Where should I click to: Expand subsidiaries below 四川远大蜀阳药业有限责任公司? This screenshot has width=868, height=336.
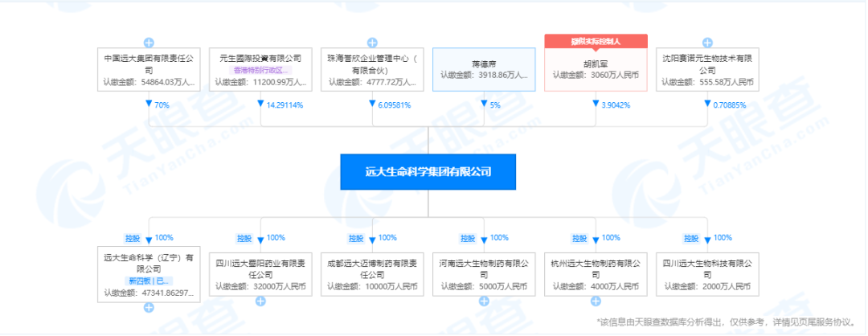point(260,301)
